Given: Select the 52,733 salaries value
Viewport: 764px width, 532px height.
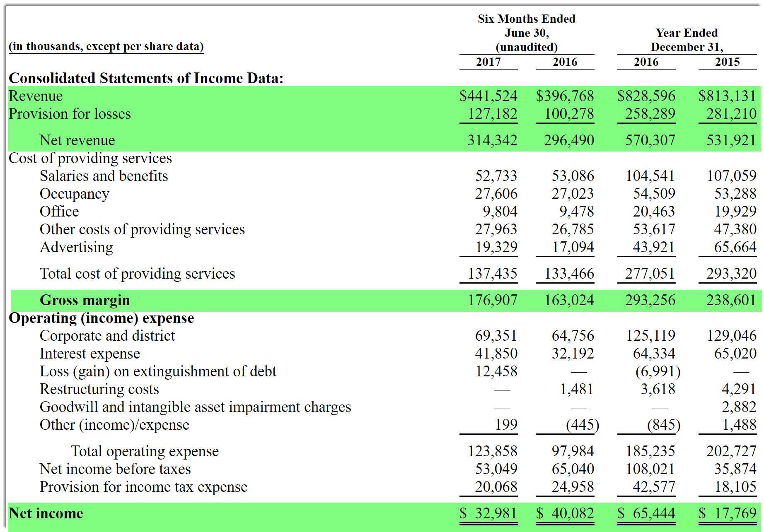Looking at the screenshot, I should tap(496, 176).
